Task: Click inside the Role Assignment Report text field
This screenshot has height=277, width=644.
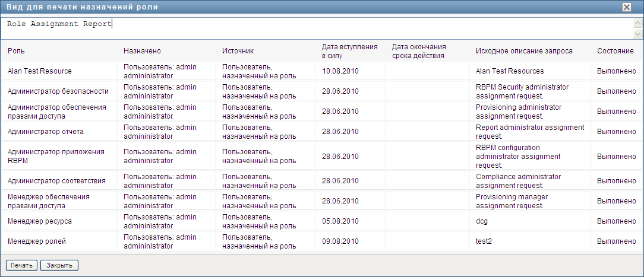Action: (316, 28)
